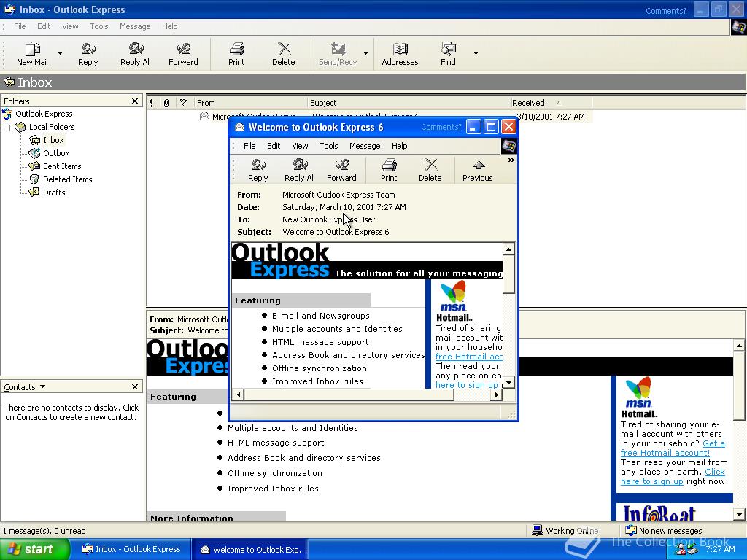Screen dimensions: 747x560
Task: Toggle the Working Online status
Action: [x=571, y=530]
